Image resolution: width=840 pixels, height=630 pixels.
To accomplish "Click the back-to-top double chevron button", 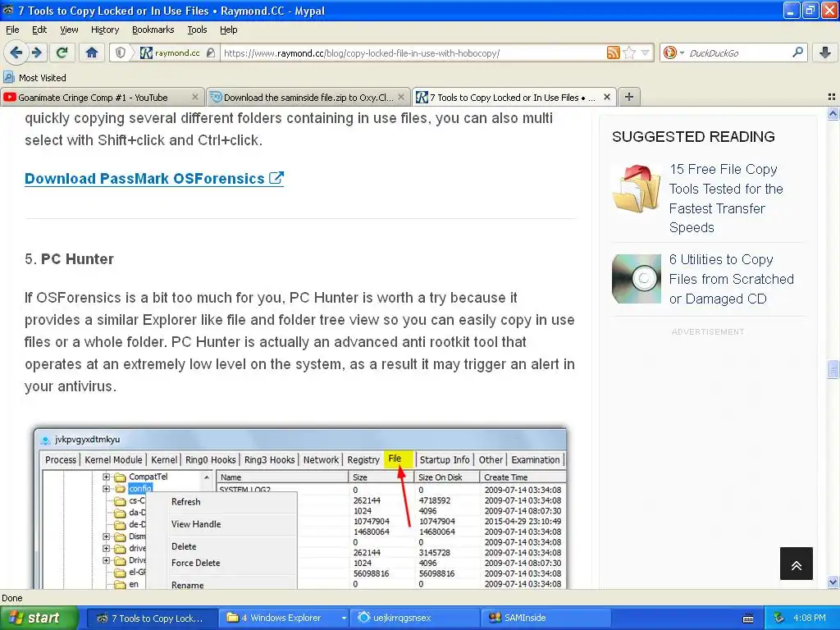I will [796, 564].
